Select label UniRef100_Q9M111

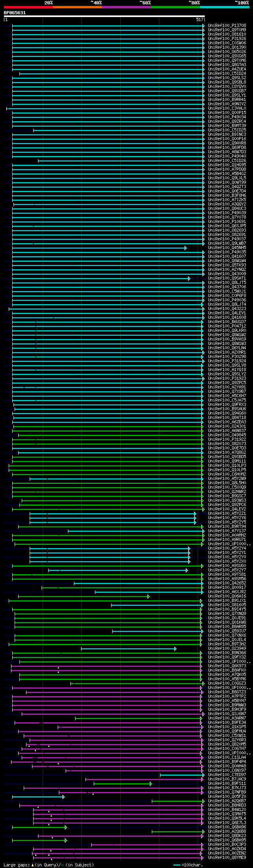[227, 461]
